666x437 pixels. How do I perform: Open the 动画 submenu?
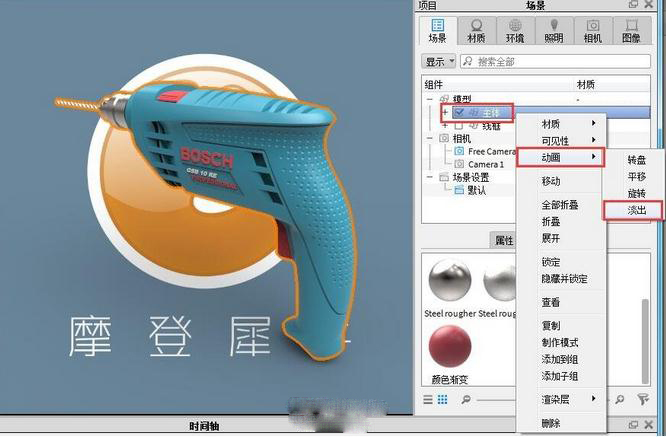click(561, 158)
